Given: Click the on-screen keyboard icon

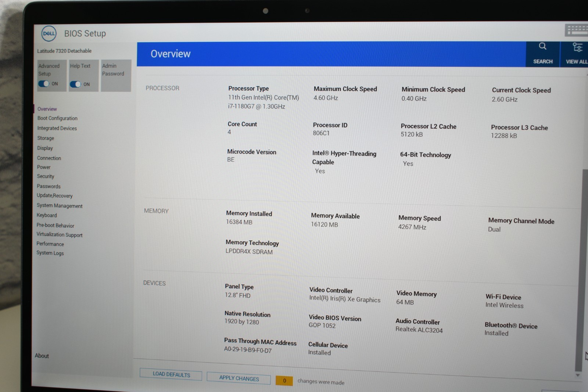Looking at the screenshot, I should point(576,30).
